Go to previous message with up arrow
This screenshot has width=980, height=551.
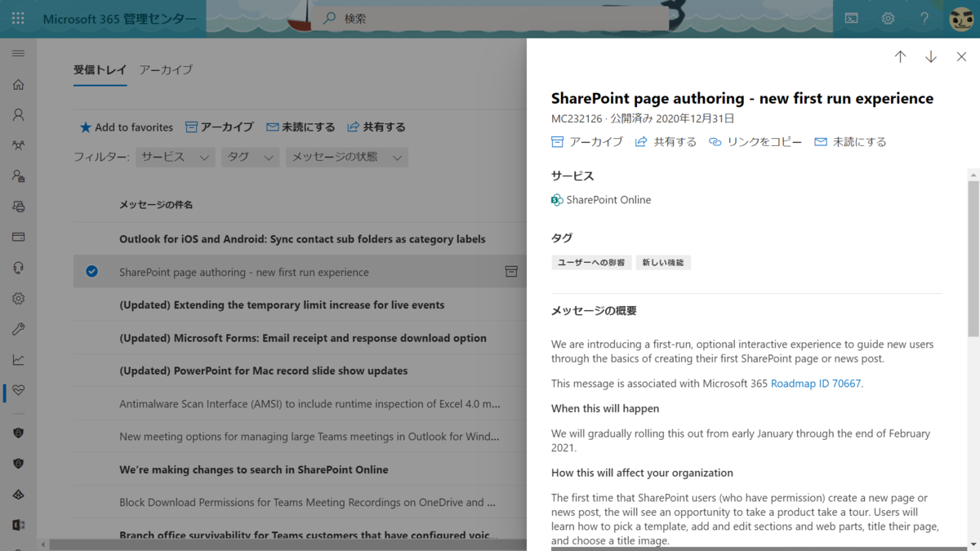(900, 56)
